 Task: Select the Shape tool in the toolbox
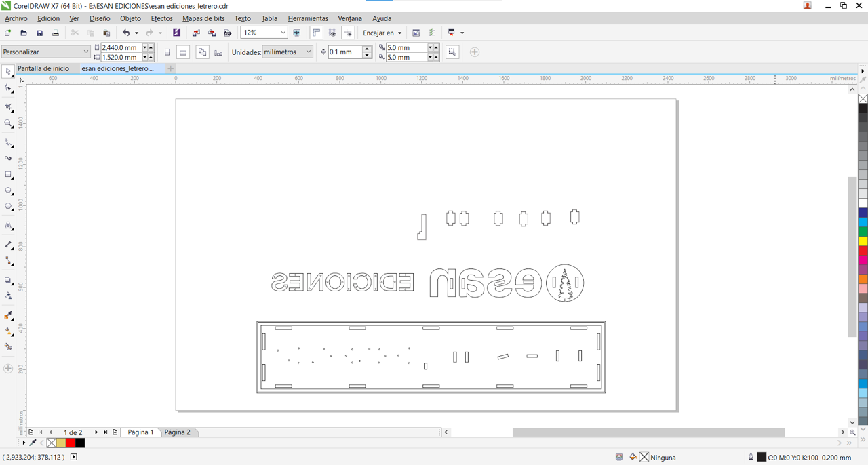8,89
